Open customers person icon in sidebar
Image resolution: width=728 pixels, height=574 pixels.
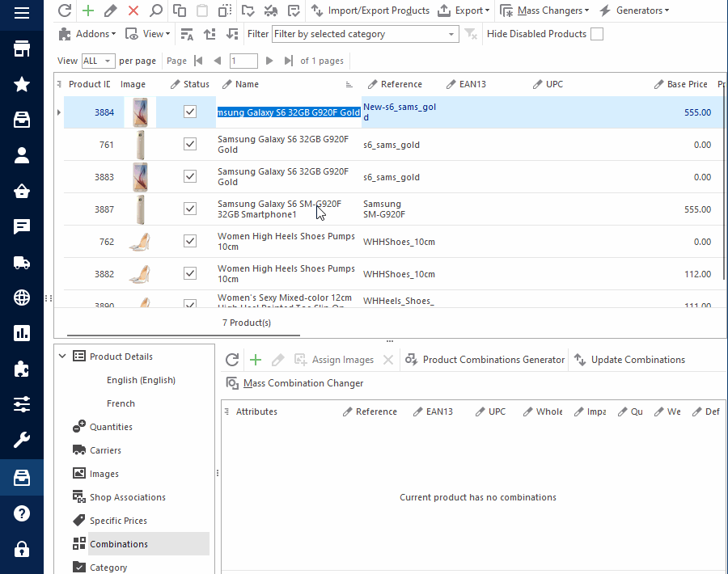tap(21, 155)
